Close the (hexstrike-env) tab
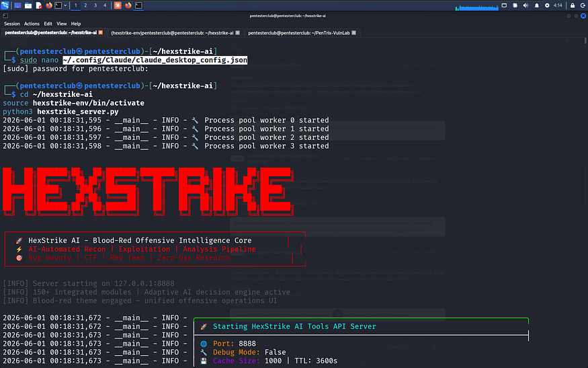The width and height of the screenshot is (588, 368). pyautogui.click(x=238, y=33)
